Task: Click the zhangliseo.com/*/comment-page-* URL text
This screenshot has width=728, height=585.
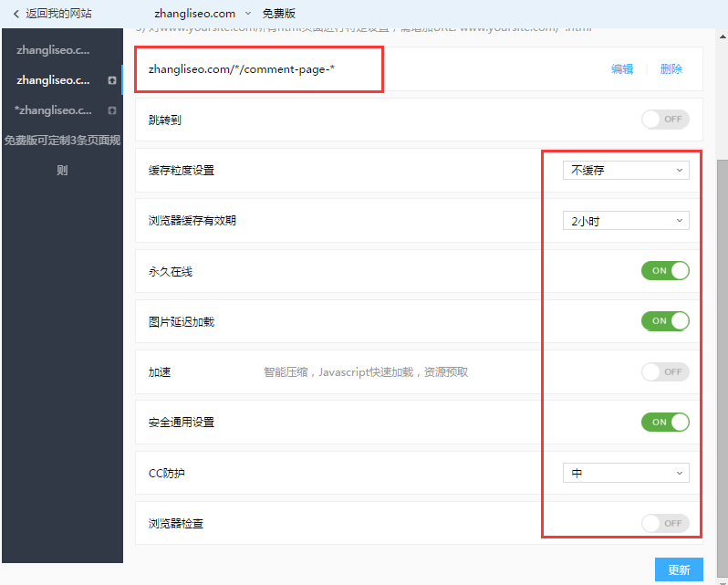Action: pos(242,69)
